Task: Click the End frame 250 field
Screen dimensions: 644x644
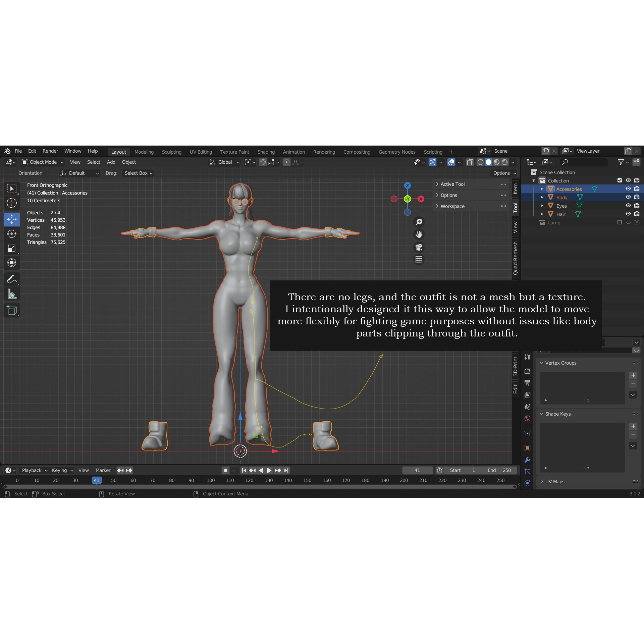Action: point(499,470)
